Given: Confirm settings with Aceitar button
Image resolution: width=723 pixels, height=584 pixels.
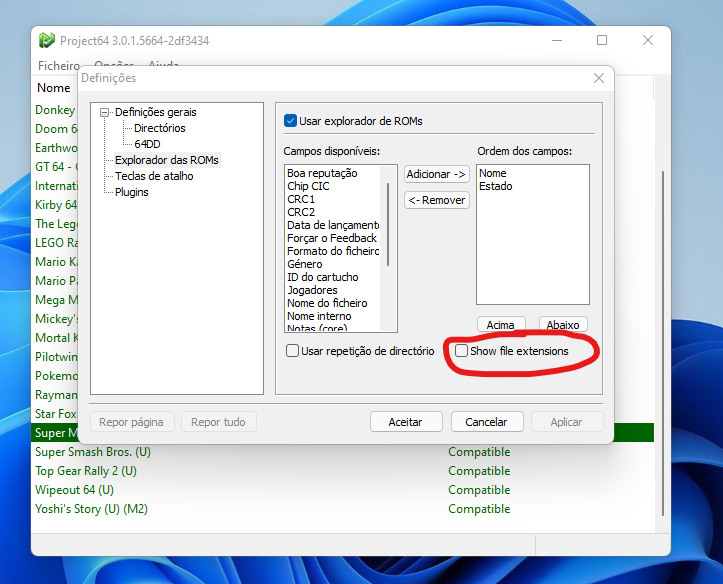Looking at the screenshot, I should 406,422.
